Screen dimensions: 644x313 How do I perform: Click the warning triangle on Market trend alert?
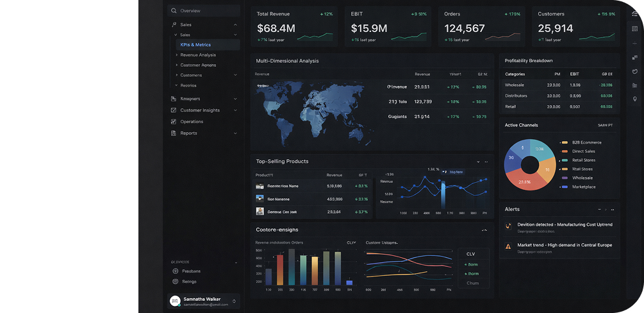point(508,246)
